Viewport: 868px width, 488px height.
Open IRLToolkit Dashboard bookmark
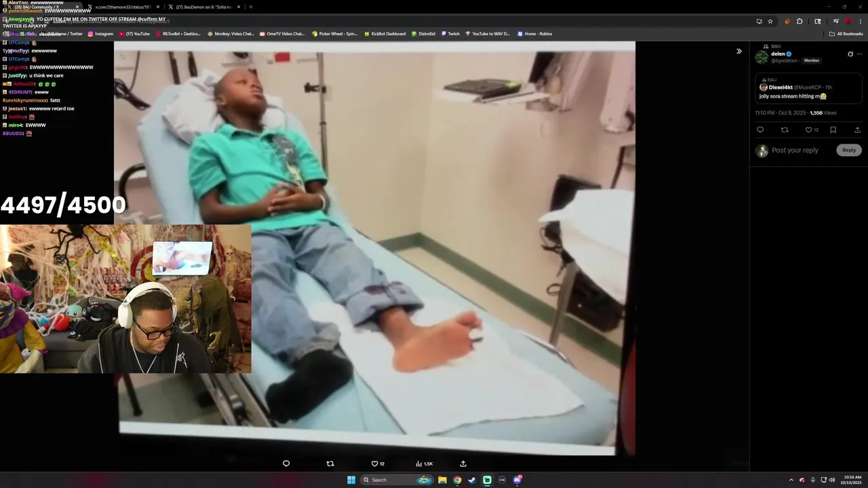tap(178, 34)
